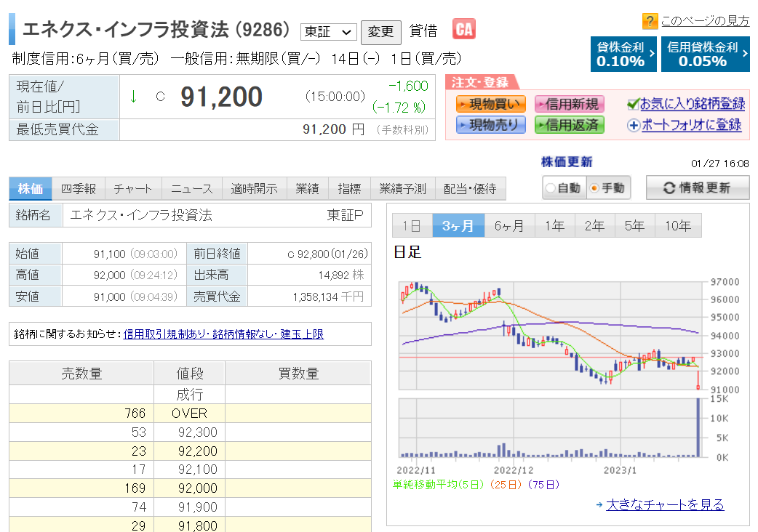This screenshot has width=758, height=532.
Task: Open 大きなチャートを見る link
Action: click(x=665, y=505)
